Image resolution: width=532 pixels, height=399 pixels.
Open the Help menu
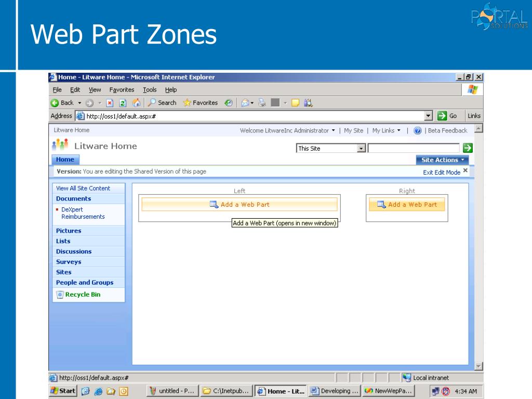point(170,90)
